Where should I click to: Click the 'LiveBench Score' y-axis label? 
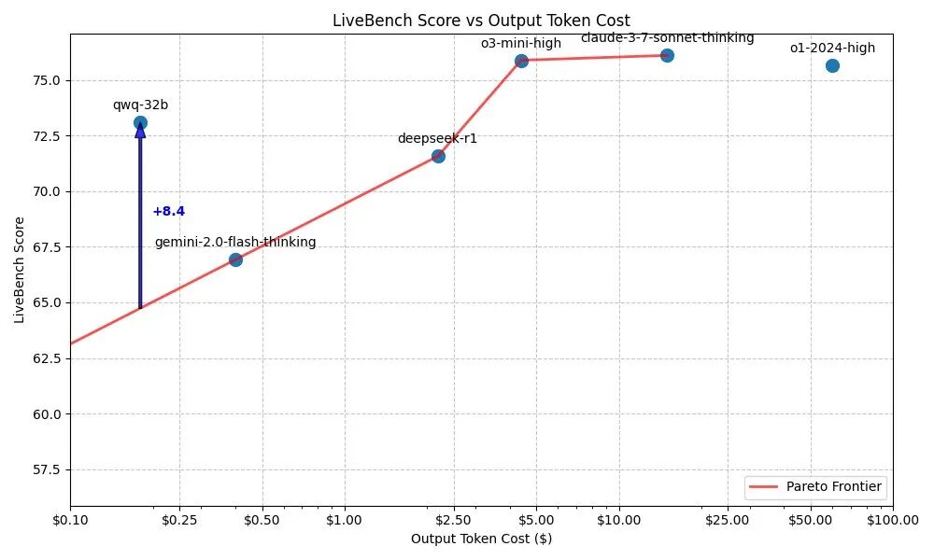[x=19, y=270]
